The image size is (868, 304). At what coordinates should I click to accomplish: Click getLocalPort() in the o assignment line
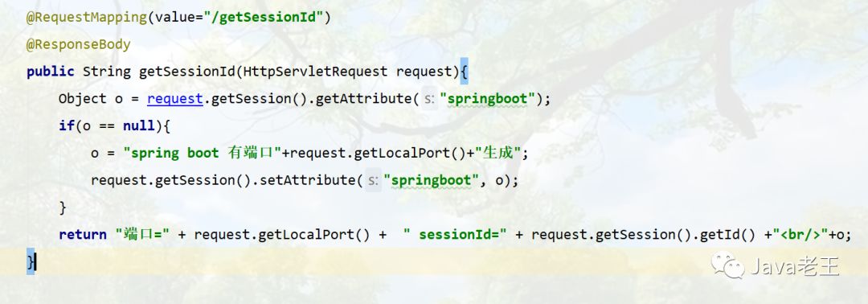click(409, 153)
